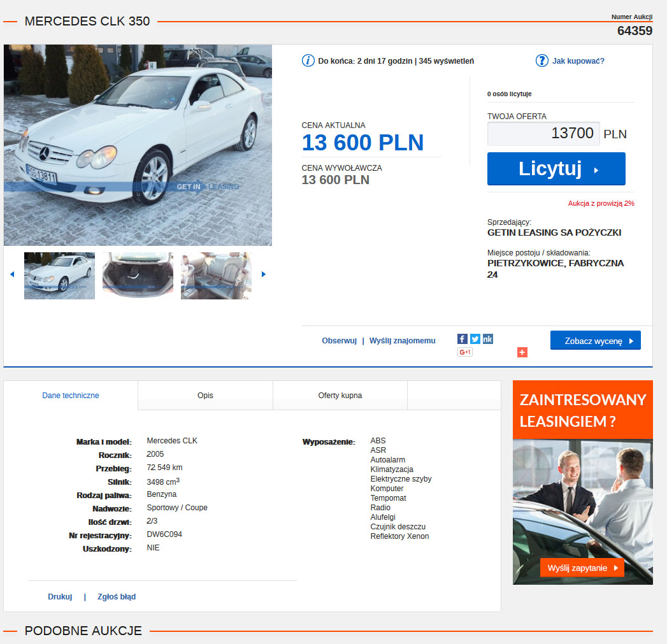Click the question mark help icon
Viewport: 667px width, 644px height.
tap(541, 61)
